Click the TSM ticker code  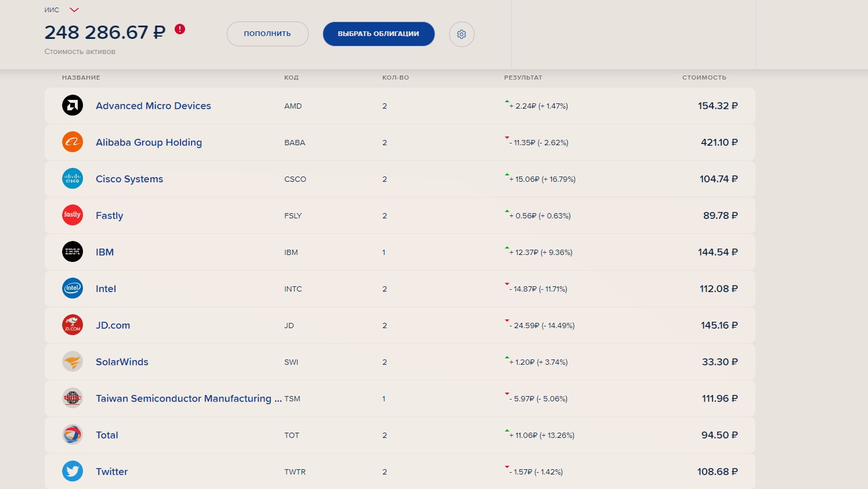tap(292, 398)
